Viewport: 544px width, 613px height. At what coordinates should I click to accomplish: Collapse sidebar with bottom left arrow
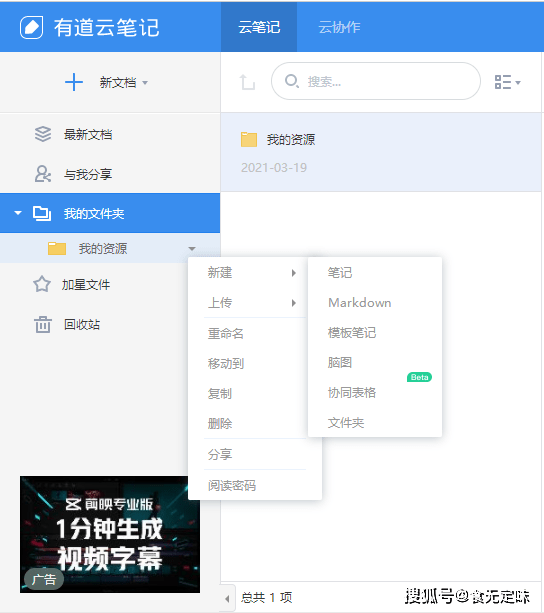click(x=227, y=598)
